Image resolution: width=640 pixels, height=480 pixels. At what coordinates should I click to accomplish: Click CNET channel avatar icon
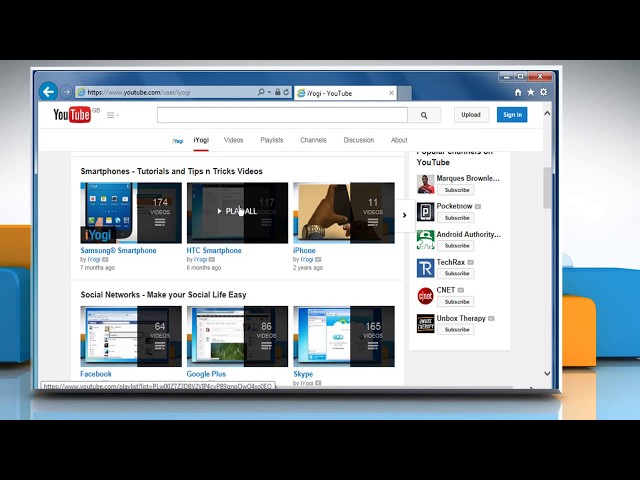pyautogui.click(x=425, y=296)
